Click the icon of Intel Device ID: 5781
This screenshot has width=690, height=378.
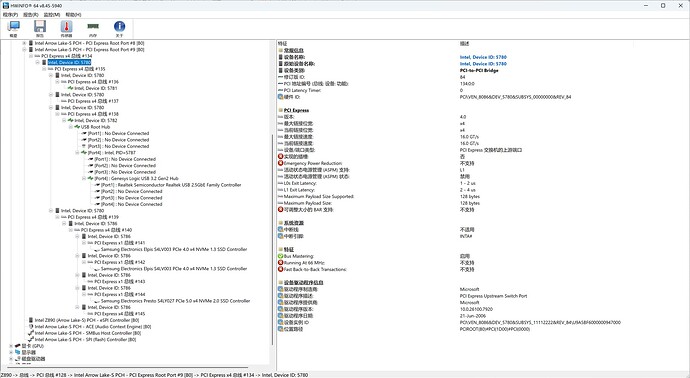pyautogui.click(x=70, y=88)
